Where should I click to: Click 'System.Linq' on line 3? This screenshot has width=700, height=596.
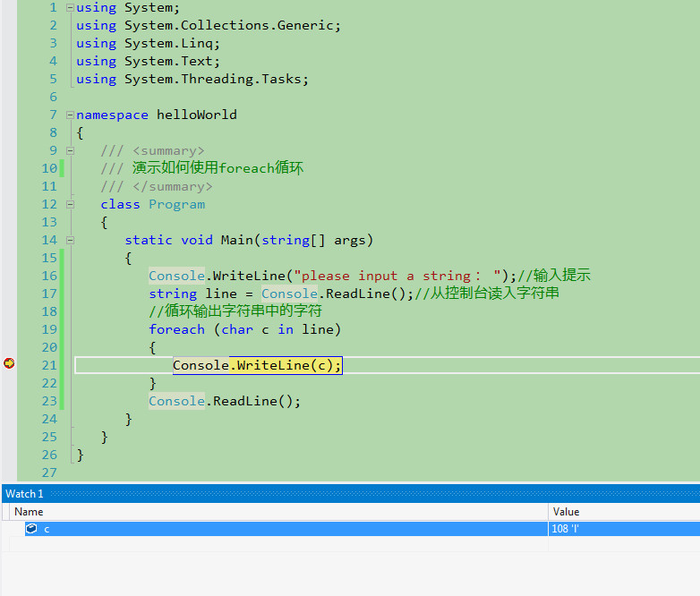[169, 43]
